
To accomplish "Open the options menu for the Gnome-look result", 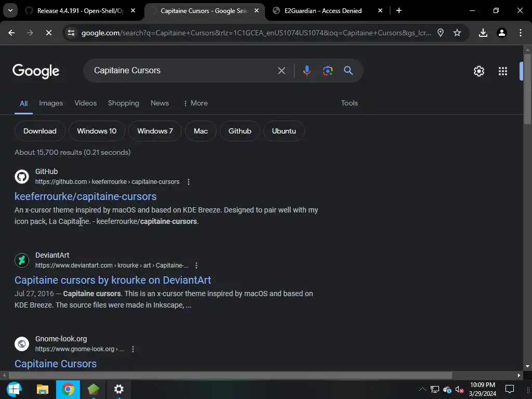I will pyautogui.click(x=132, y=349).
